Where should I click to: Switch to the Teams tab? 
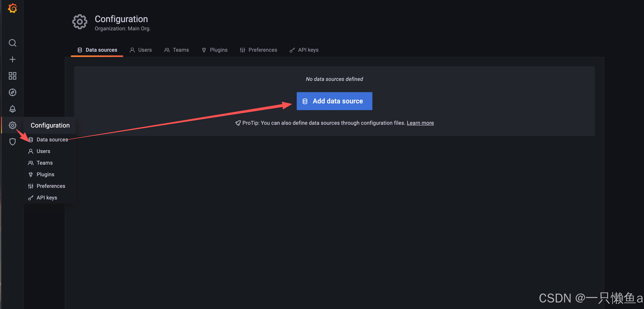[176, 50]
